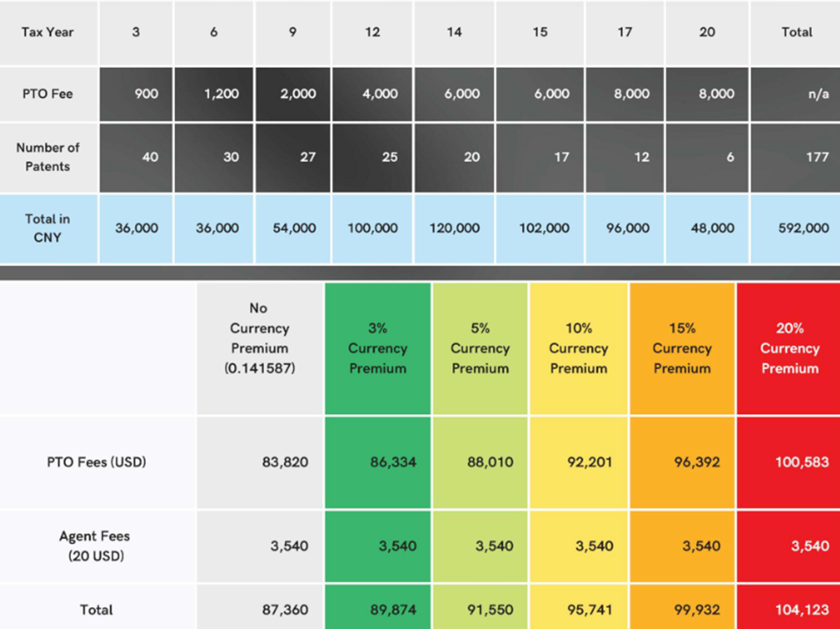Click the Number of Patents row label

click(x=48, y=157)
